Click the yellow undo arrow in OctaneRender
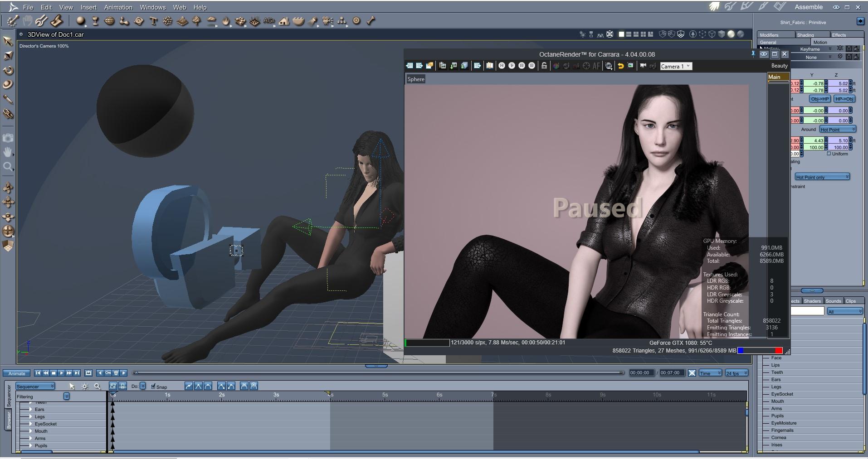This screenshot has width=868, height=459. click(x=620, y=66)
